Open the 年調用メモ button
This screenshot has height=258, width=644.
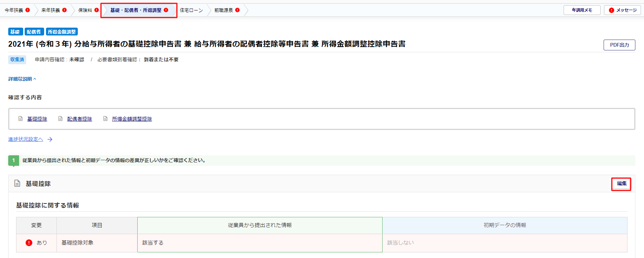coord(582,10)
